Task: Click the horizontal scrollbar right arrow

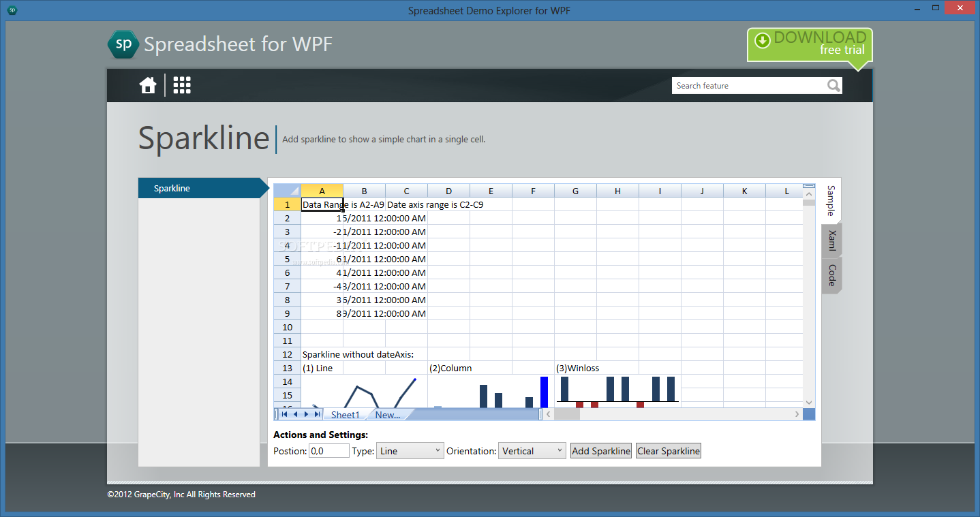Action: pyautogui.click(x=797, y=414)
